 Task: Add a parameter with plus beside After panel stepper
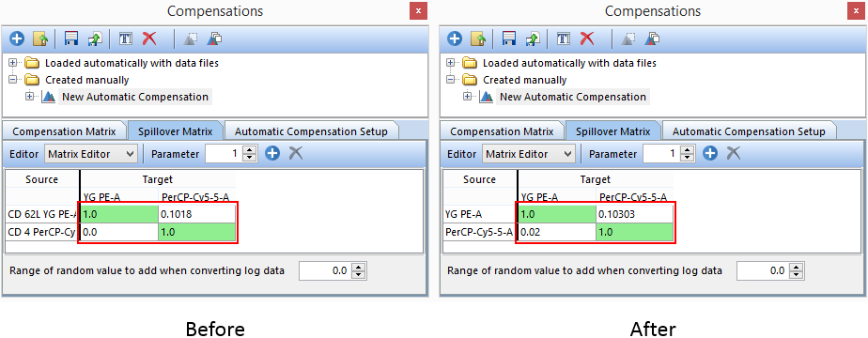pyautogui.click(x=709, y=153)
